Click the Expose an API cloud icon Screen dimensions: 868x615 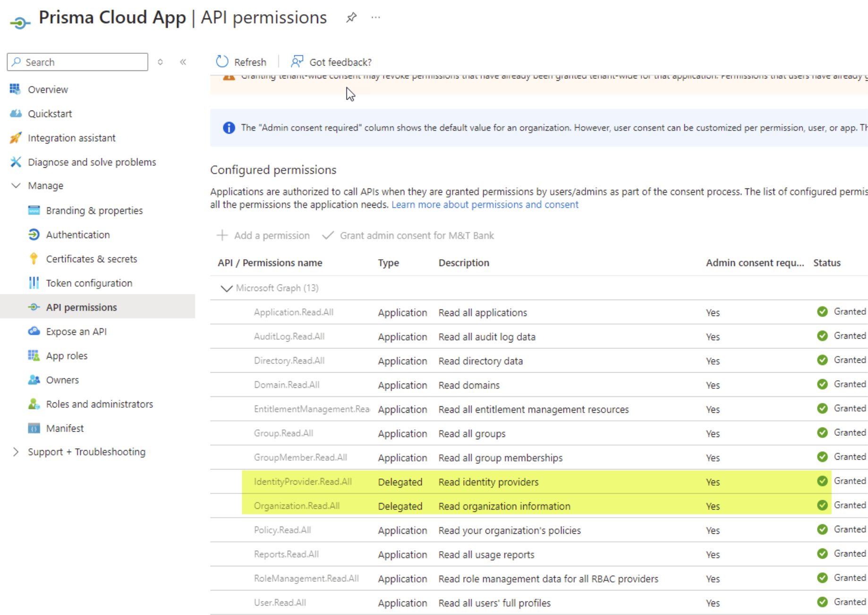[x=34, y=332]
